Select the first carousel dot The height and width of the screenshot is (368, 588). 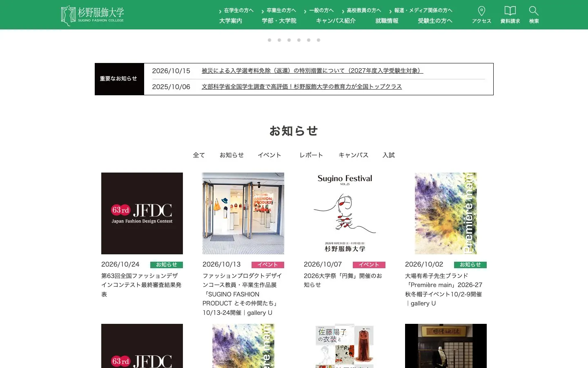point(269,40)
